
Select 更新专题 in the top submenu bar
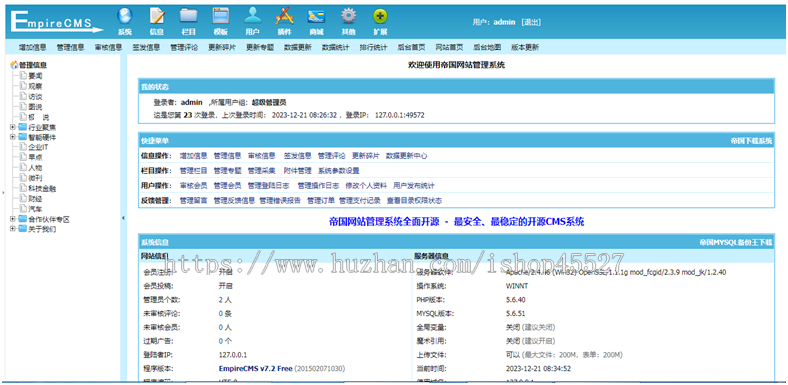pyautogui.click(x=260, y=48)
